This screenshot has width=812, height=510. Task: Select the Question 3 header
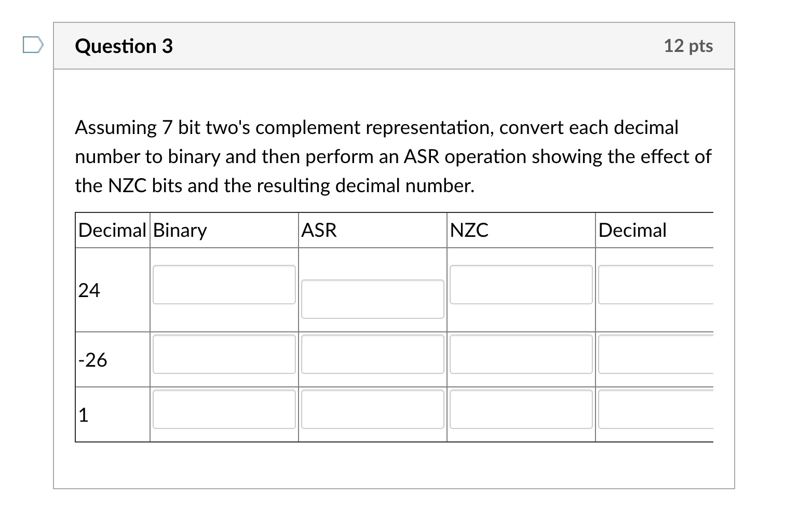click(124, 46)
